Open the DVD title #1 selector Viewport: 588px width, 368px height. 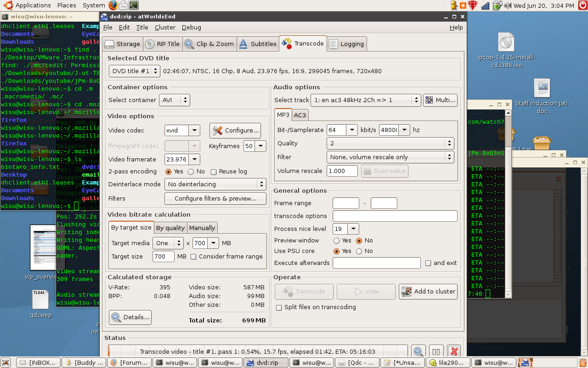click(135, 71)
